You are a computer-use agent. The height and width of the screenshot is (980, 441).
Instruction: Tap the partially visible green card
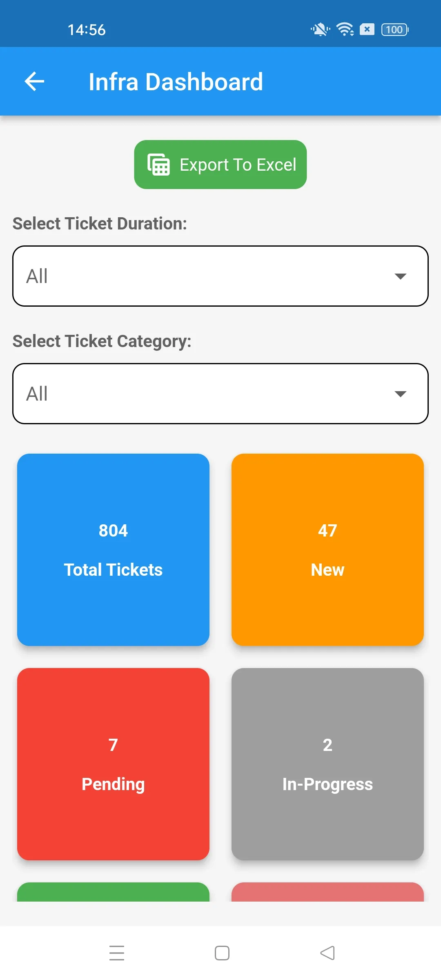coord(113,893)
